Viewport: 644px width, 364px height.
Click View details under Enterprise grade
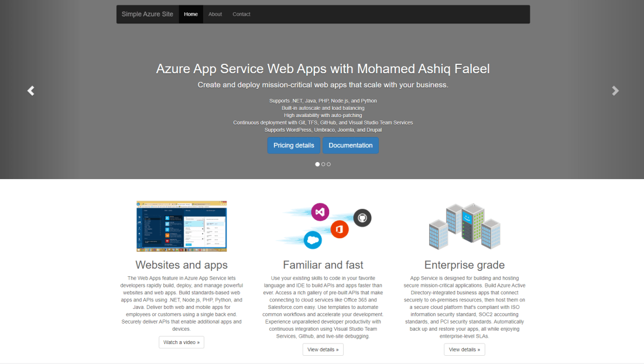pyautogui.click(x=464, y=349)
